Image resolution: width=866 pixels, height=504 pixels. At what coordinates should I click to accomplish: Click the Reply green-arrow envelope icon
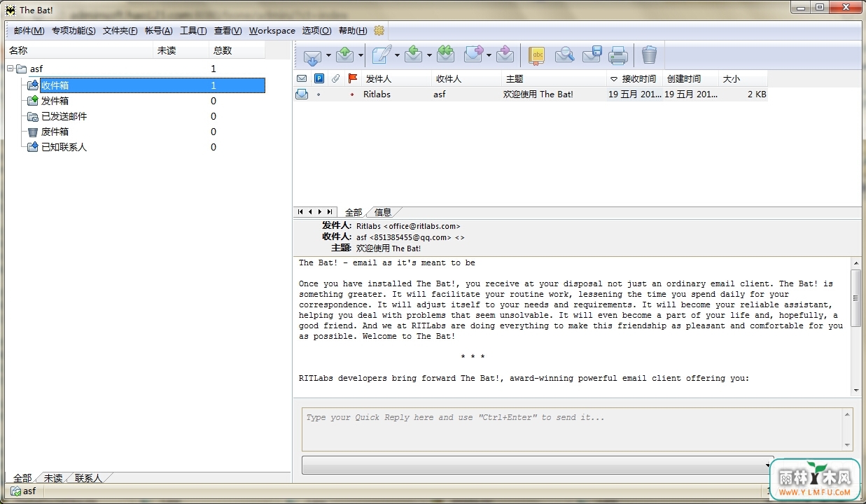(414, 55)
